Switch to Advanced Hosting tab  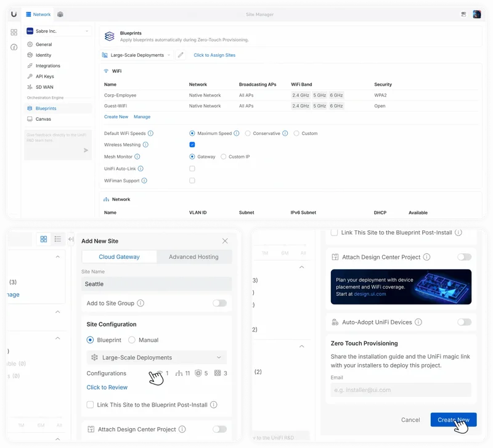[x=194, y=257]
